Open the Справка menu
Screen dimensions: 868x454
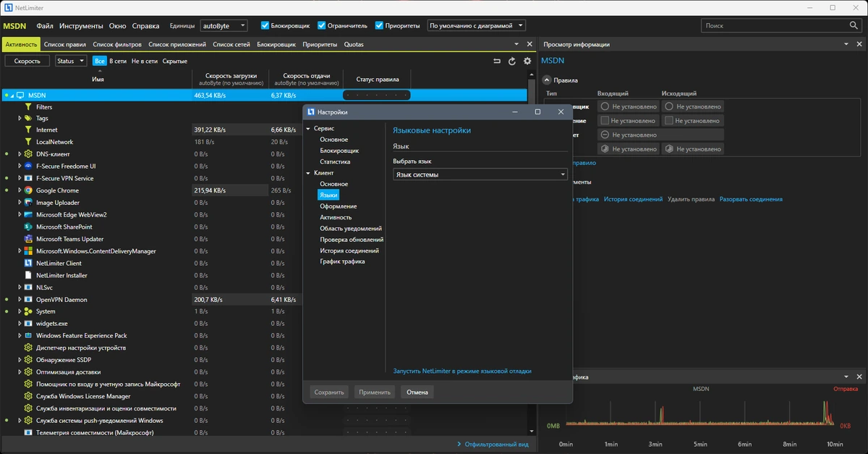tap(146, 25)
